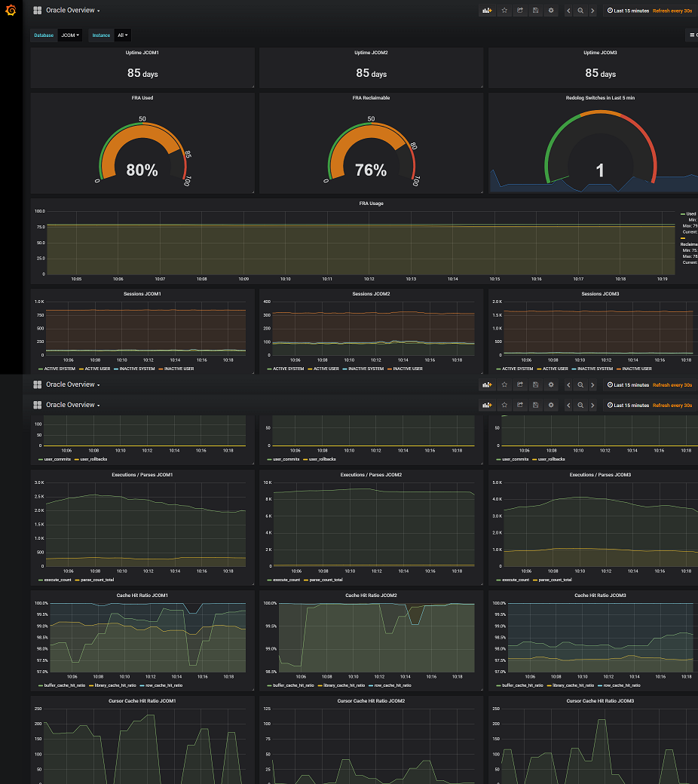Click the Cache Hit Ratio JCOM2 panel title
698x784 pixels.
[371, 596]
